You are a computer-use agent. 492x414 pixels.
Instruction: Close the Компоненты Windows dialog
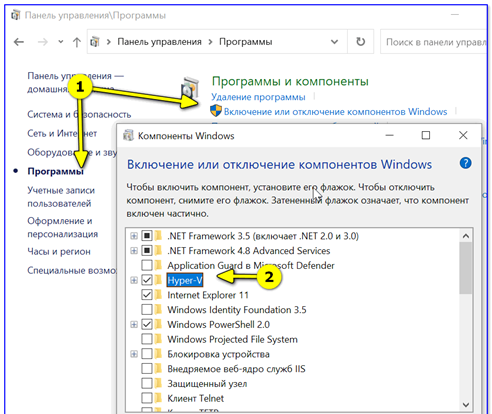click(x=463, y=135)
